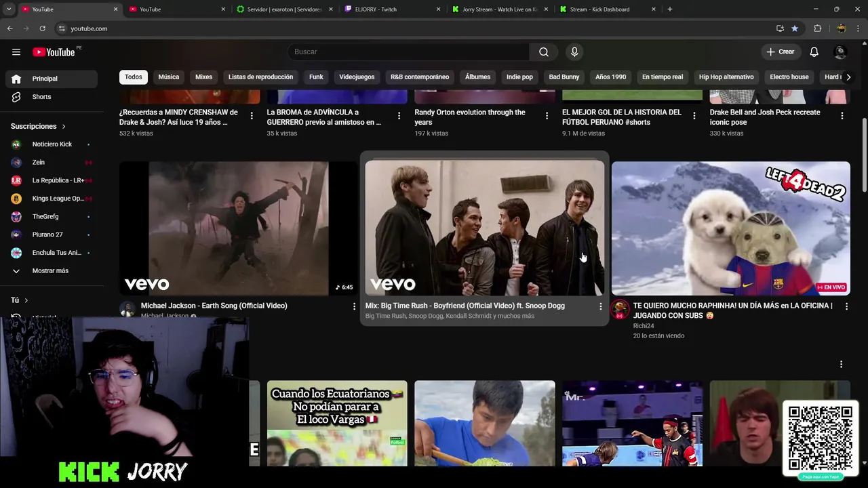Select the Años 1990 chip
868x488 pixels.
click(610, 77)
